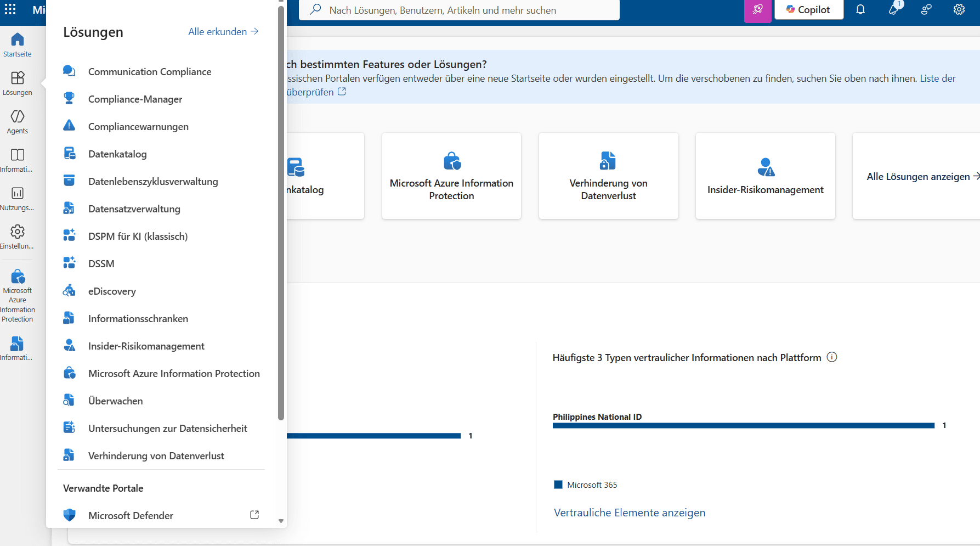This screenshot has width=980, height=546.
Task: Click the flyout vertical scrollbar thumb
Action: tap(281, 213)
